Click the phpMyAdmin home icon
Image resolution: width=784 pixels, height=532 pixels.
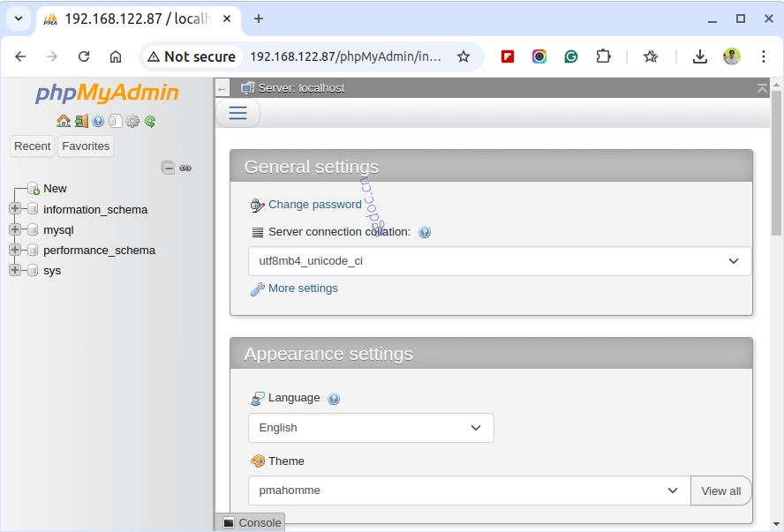click(x=64, y=121)
